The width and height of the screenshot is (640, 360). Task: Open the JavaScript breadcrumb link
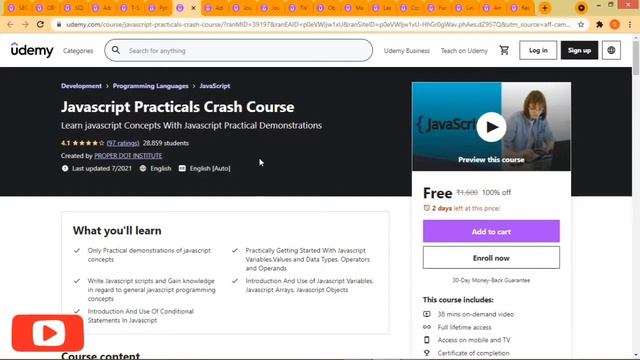(215, 86)
